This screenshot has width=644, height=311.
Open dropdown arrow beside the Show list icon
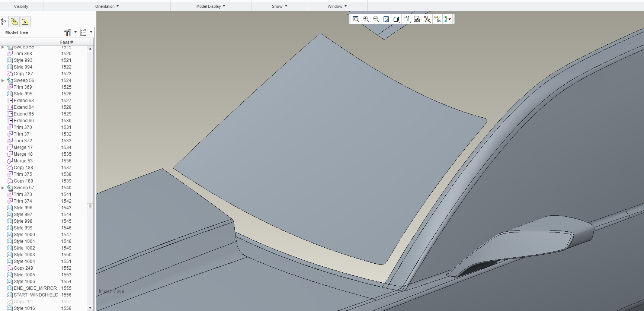point(91,32)
